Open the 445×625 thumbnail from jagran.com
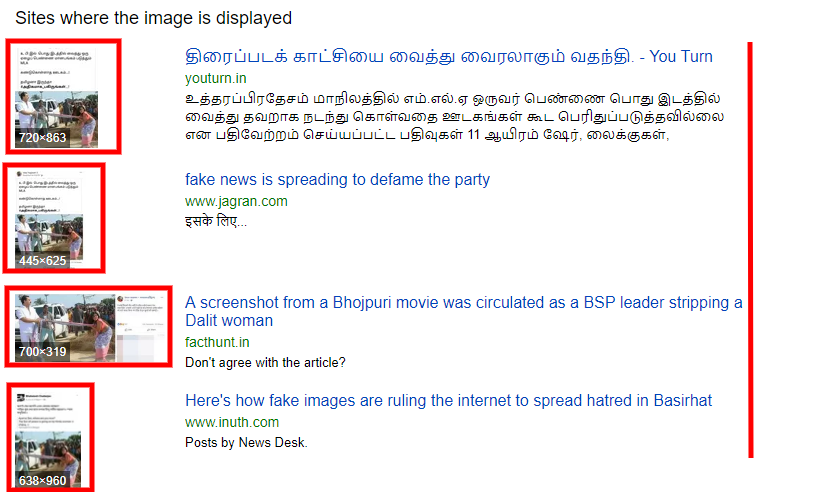Viewport: 826px width, 492px height. (x=49, y=219)
